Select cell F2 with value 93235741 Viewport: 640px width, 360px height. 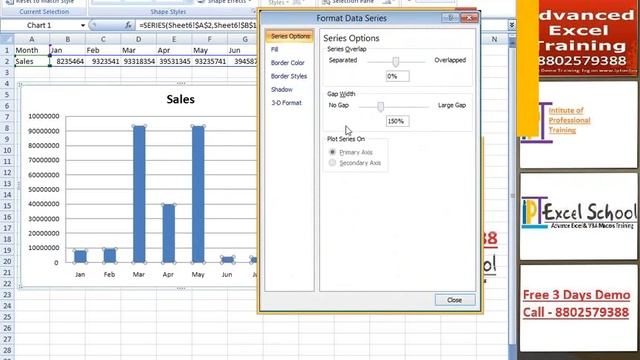point(209,61)
